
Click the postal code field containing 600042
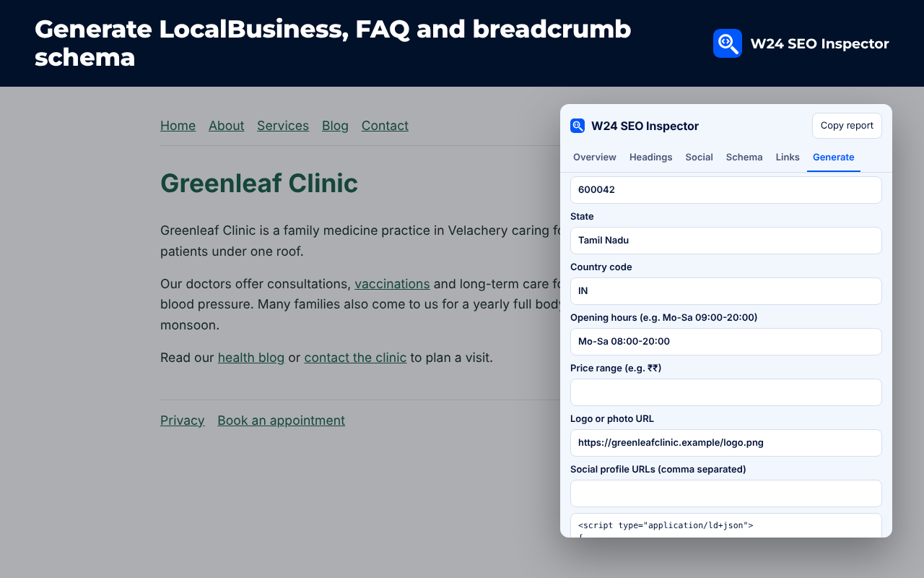(726, 190)
